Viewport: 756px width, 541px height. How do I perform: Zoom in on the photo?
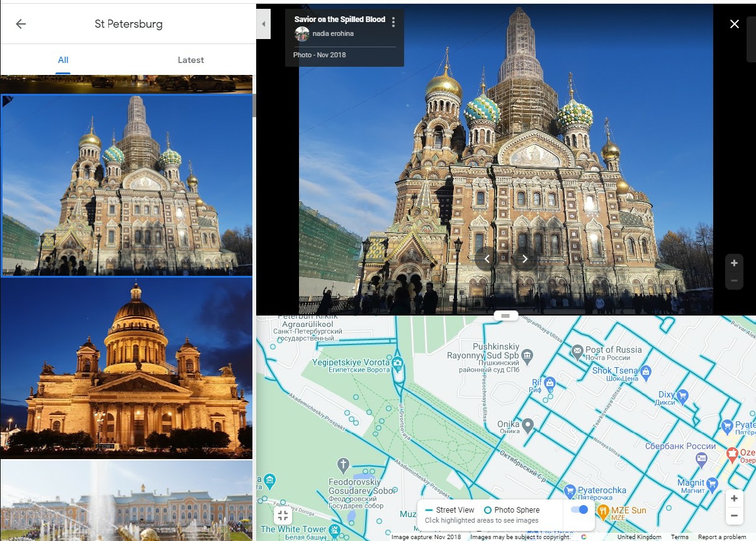[734, 263]
